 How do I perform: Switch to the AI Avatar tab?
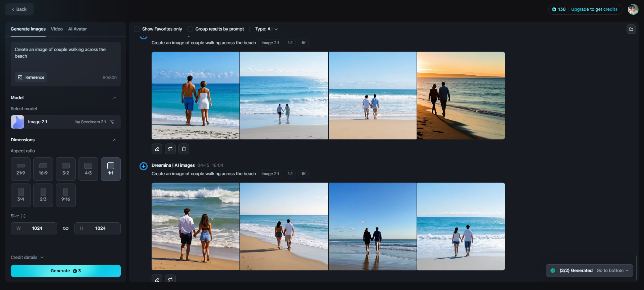coord(77,29)
